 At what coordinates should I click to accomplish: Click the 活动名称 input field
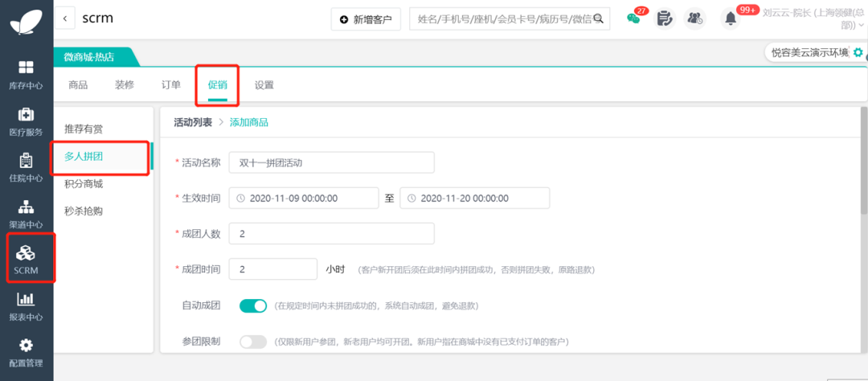tap(332, 163)
